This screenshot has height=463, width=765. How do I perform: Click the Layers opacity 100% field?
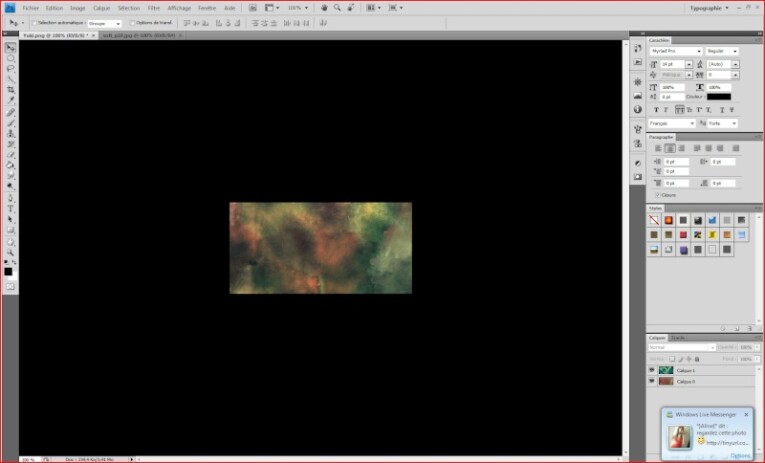(746, 347)
